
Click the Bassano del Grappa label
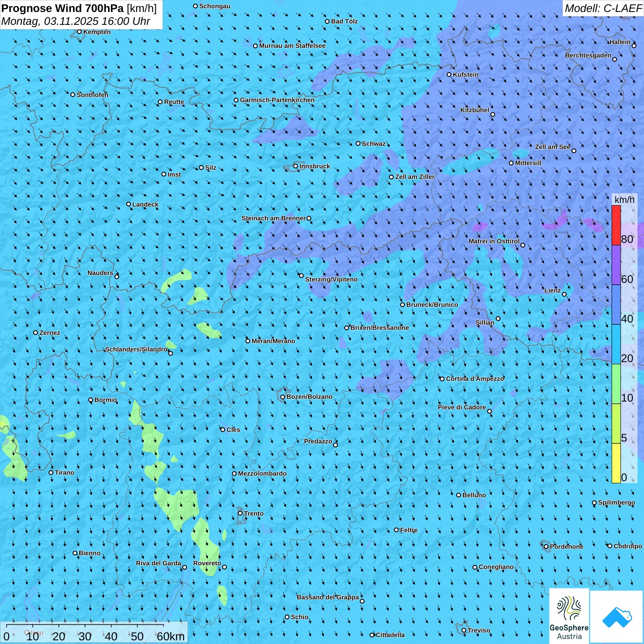[x=328, y=597]
